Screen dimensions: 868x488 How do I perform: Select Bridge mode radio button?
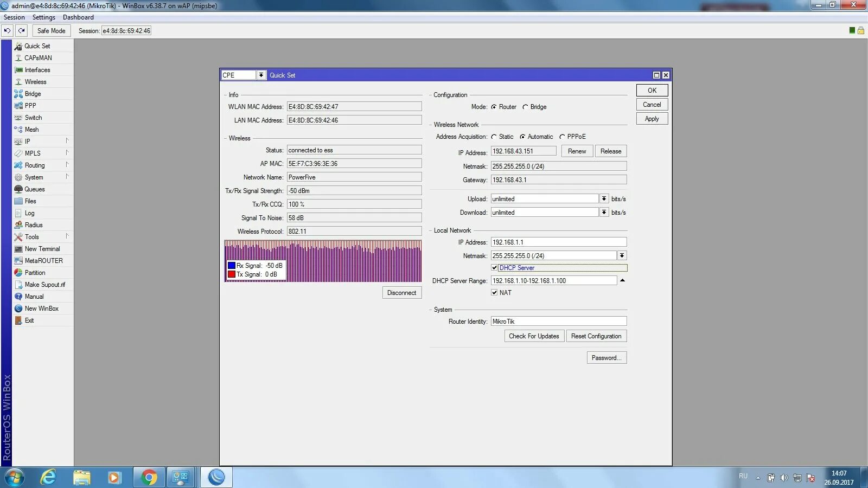[525, 107]
